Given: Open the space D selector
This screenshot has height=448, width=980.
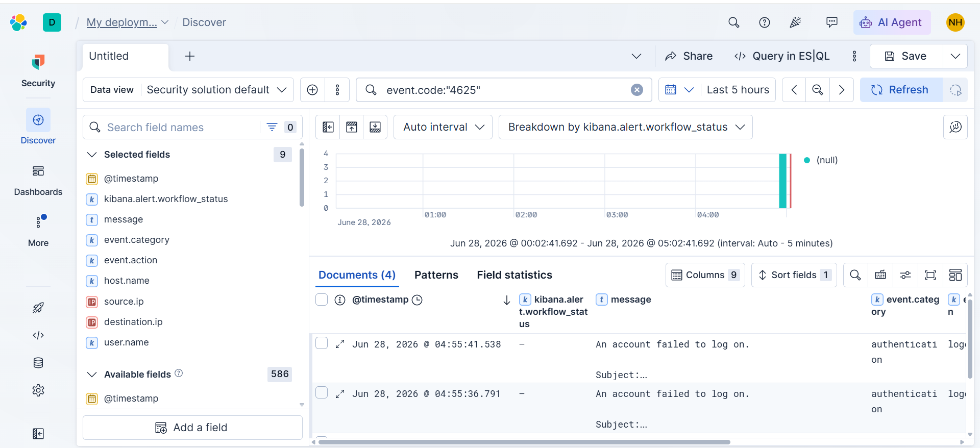Looking at the screenshot, I should [x=52, y=22].
